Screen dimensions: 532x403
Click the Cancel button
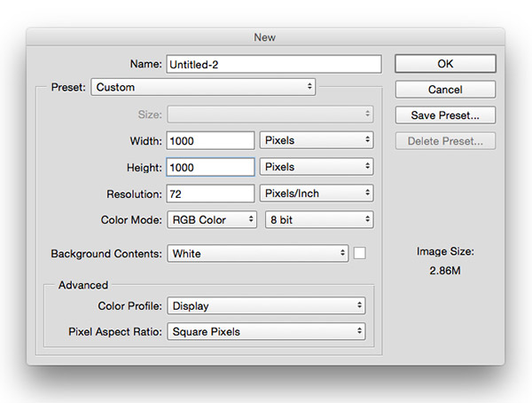pos(444,90)
